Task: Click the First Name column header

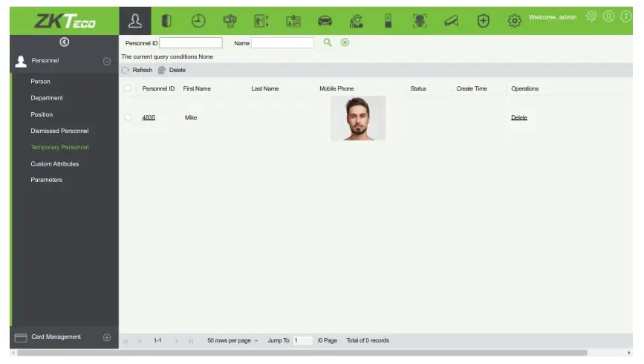Action: click(197, 88)
